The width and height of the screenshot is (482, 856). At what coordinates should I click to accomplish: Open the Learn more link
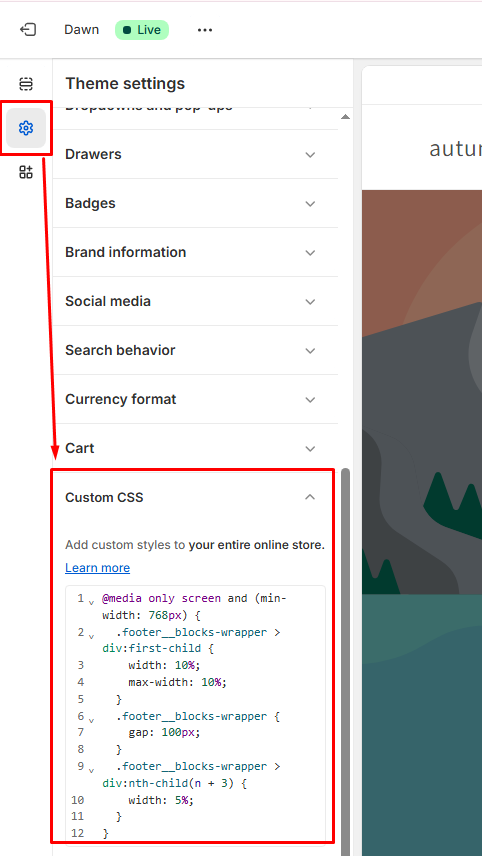(98, 568)
